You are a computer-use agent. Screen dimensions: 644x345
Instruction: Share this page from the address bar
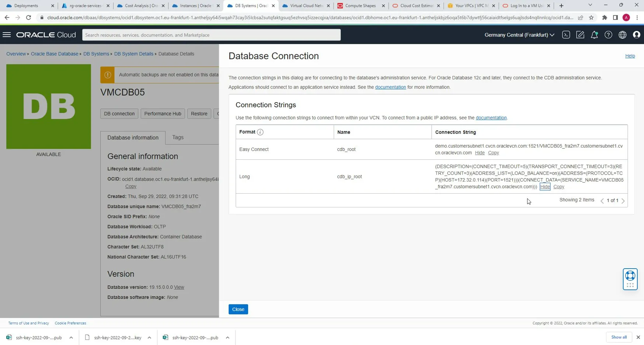coord(581,18)
